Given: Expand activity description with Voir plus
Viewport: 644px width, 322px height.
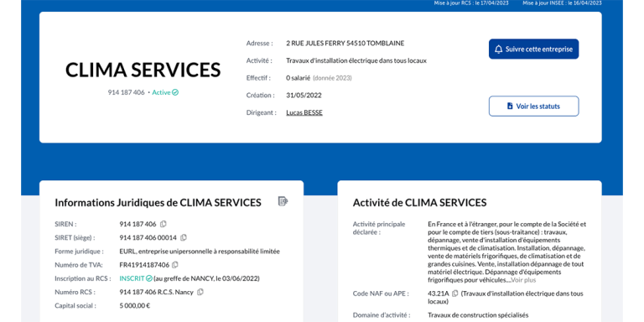Looking at the screenshot, I should pyautogui.click(x=523, y=280).
